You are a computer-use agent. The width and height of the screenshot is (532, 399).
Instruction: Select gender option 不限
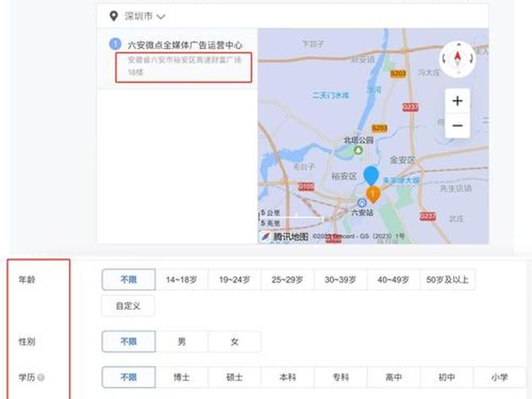(128, 341)
